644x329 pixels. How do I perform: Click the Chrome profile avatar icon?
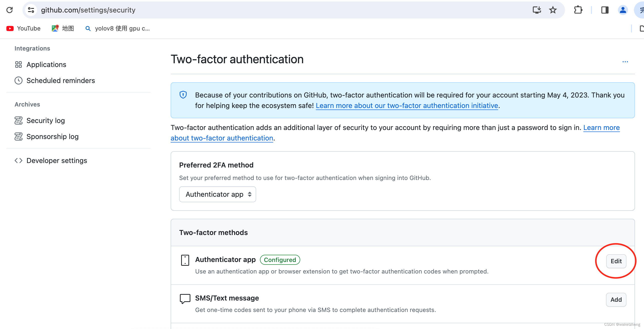(623, 10)
